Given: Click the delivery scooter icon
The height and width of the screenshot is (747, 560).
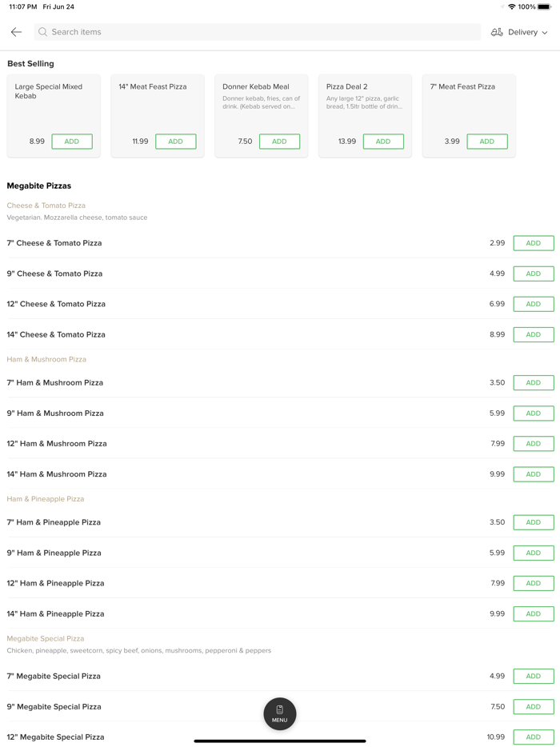Looking at the screenshot, I should click(497, 32).
